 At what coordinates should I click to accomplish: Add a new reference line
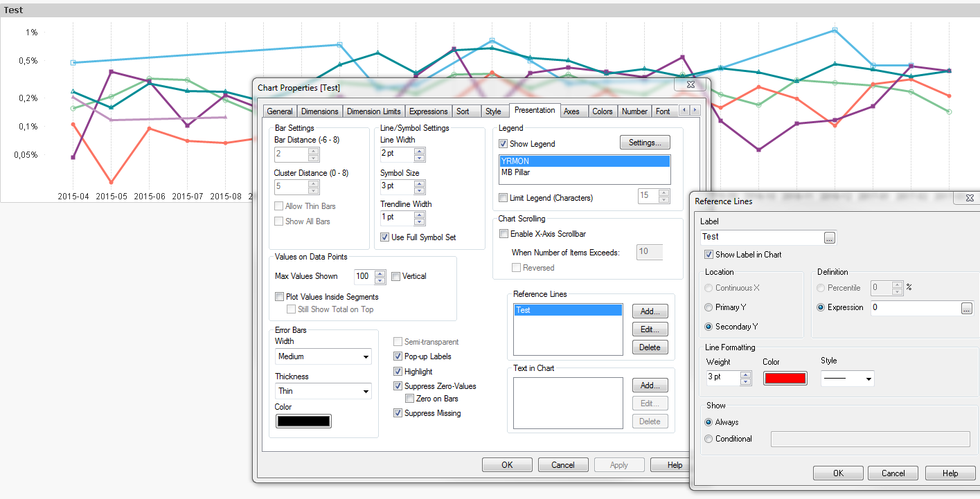tap(650, 311)
